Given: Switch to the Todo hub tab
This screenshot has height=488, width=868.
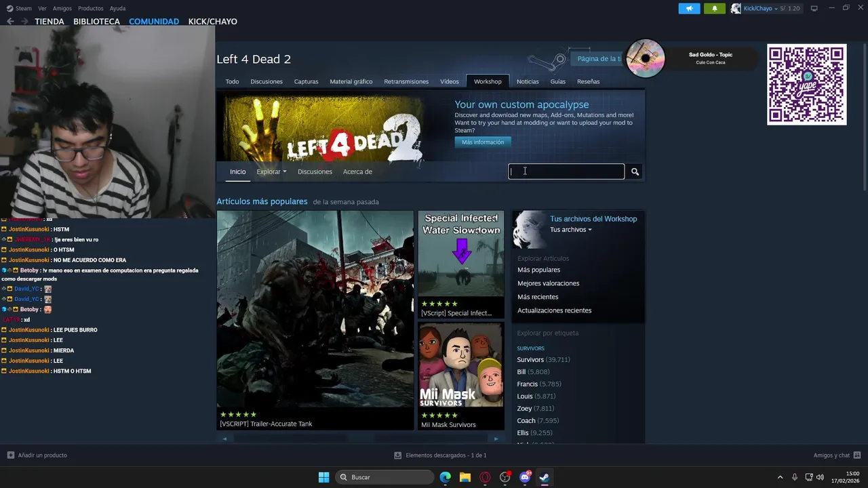Looking at the screenshot, I should click(x=232, y=81).
